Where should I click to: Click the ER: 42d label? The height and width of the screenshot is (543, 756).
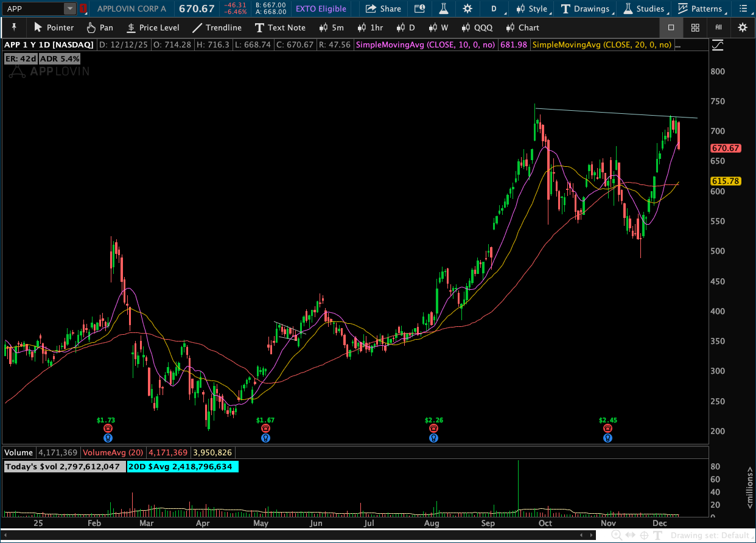[x=19, y=59]
